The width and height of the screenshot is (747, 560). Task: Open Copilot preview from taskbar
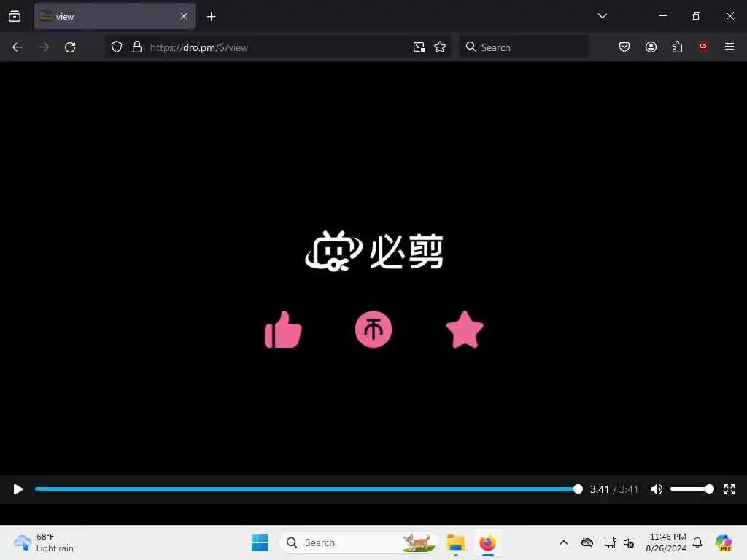click(x=723, y=542)
